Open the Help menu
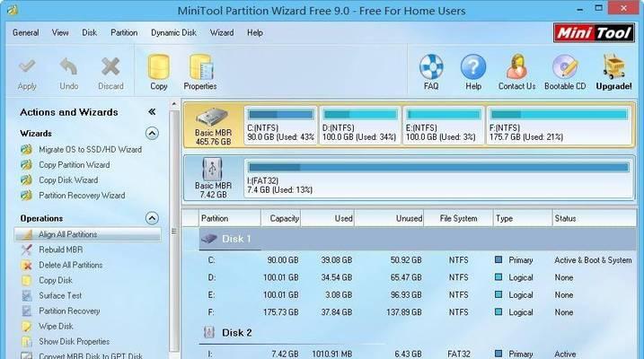The image size is (644, 359). click(255, 33)
